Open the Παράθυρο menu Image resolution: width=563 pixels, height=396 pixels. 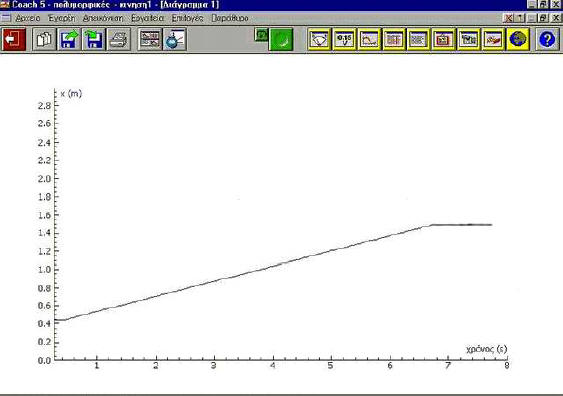[x=230, y=18]
